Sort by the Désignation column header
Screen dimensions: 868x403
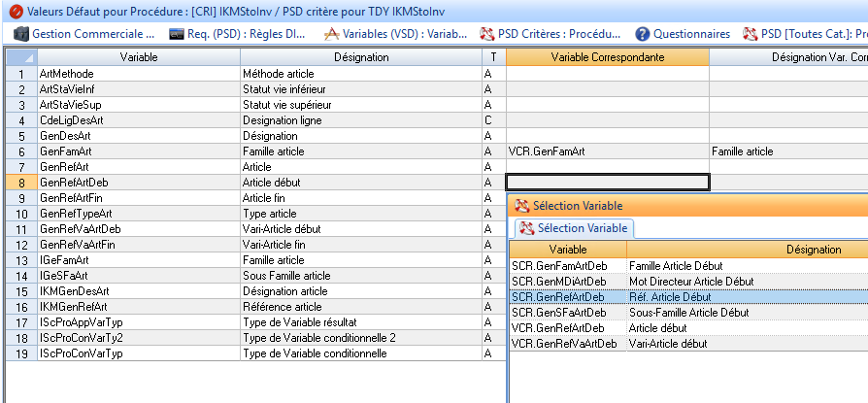pos(360,57)
